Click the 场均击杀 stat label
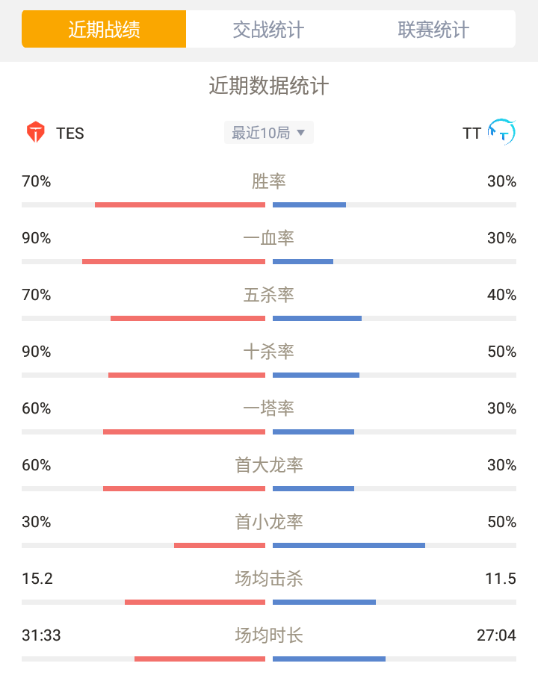This screenshot has width=538, height=676. point(269,579)
